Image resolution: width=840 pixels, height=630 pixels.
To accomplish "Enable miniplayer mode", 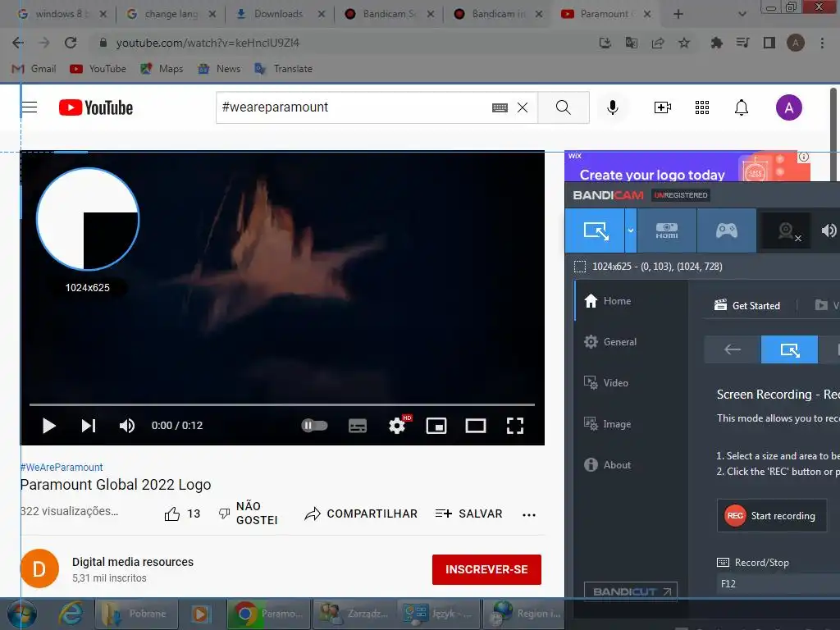I will 436,426.
